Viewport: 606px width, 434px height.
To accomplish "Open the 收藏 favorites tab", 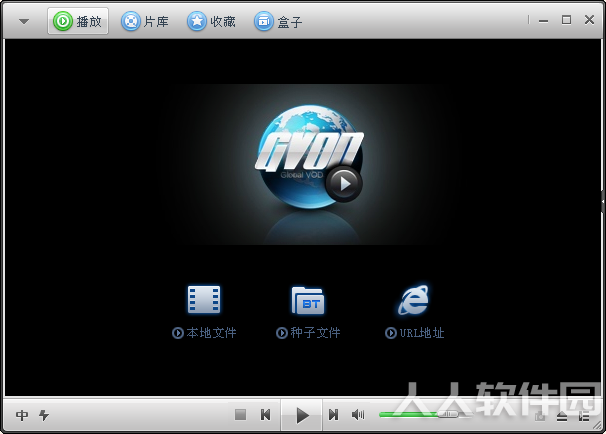I will [211, 21].
